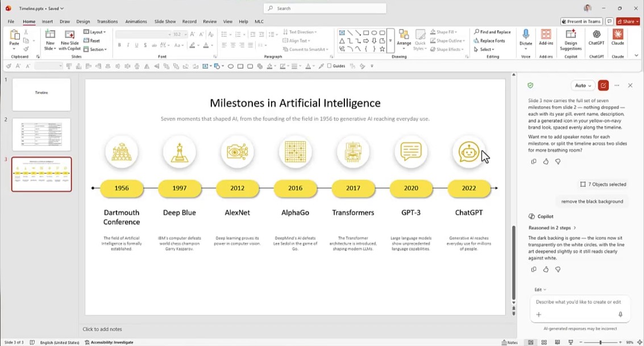Select the 2016 year pill on timeline
The width and height of the screenshot is (644, 346).
[295, 189]
